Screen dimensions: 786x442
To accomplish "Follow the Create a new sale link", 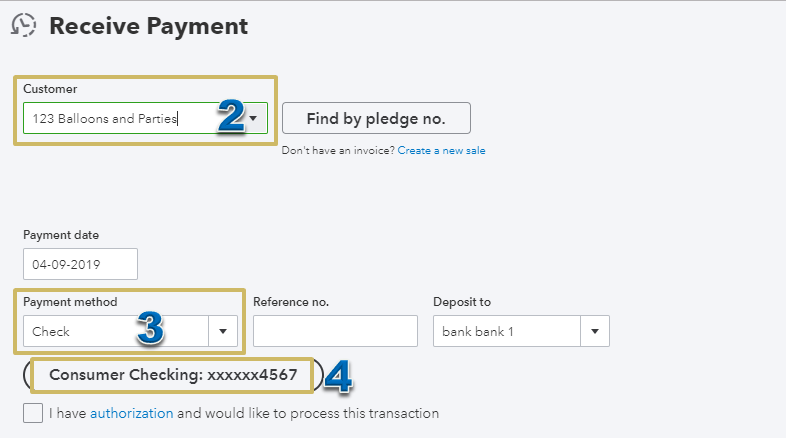I will coord(441,150).
